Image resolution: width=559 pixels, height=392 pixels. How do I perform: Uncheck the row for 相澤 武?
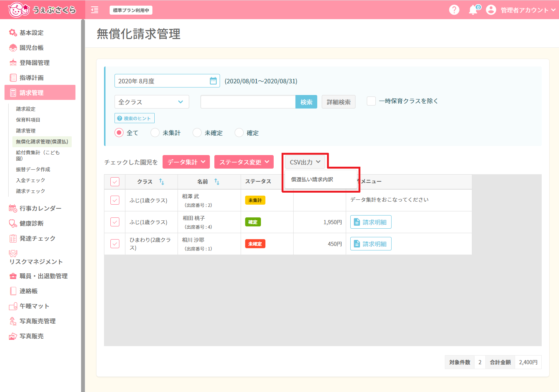point(115,200)
